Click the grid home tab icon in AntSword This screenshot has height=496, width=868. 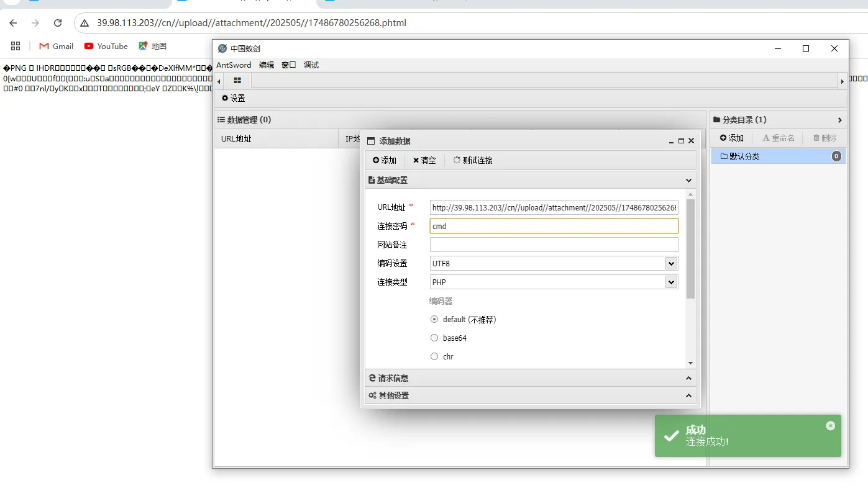(237, 81)
